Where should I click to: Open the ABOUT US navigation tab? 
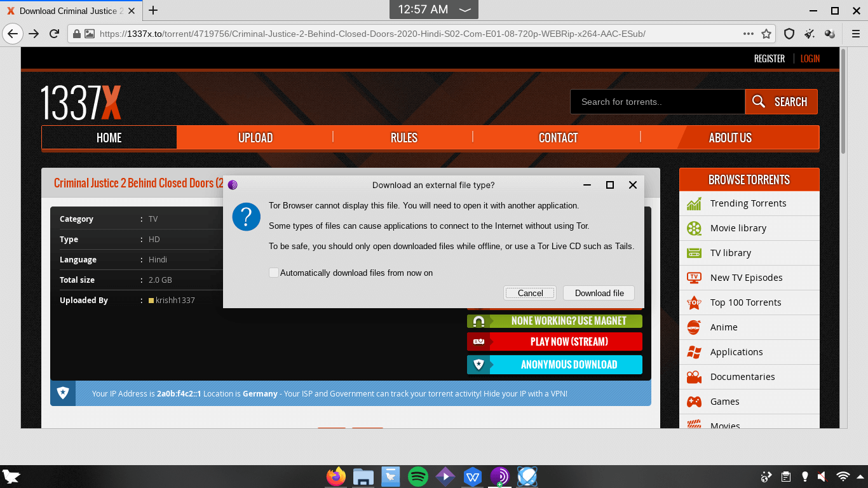click(x=730, y=137)
